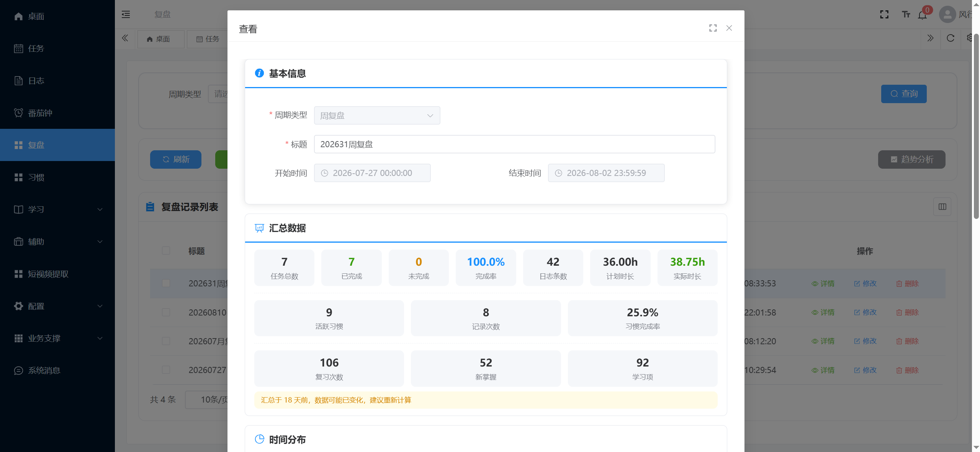Open 番茄钟 in the sidebar
This screenshot has height=452, width=980.
click(57, 113)
